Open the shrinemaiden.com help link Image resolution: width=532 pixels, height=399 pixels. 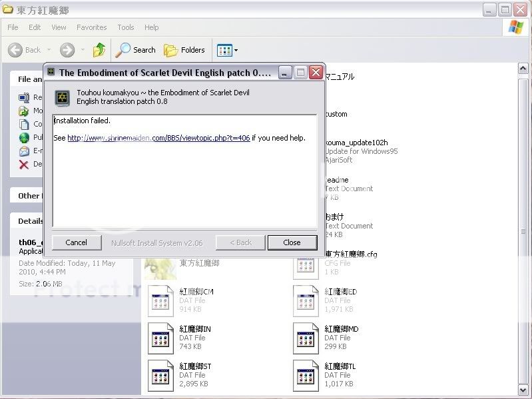click(158, 138)
